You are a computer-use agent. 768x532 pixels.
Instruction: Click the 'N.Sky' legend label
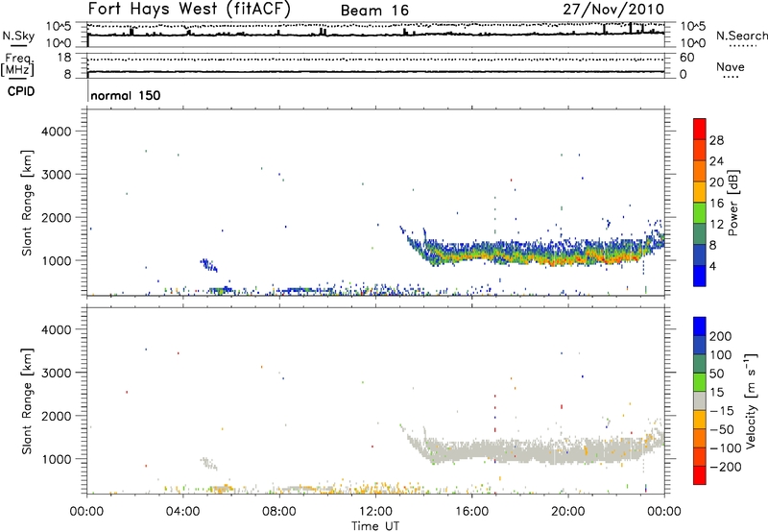pyautogui.click(x=18, y=36)
